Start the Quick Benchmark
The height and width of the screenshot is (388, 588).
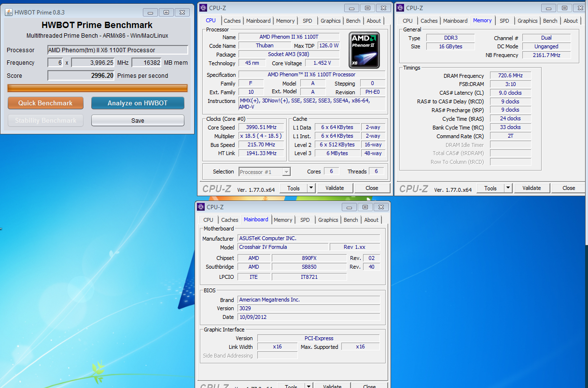(45, 103)
